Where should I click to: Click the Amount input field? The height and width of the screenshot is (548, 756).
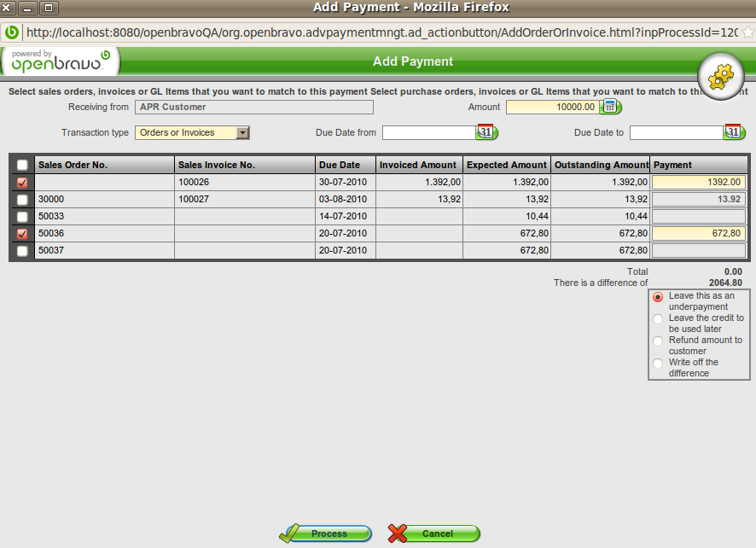[552, 107]
